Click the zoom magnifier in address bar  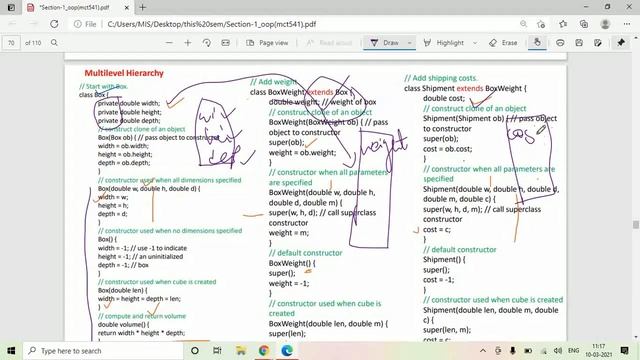523,24
